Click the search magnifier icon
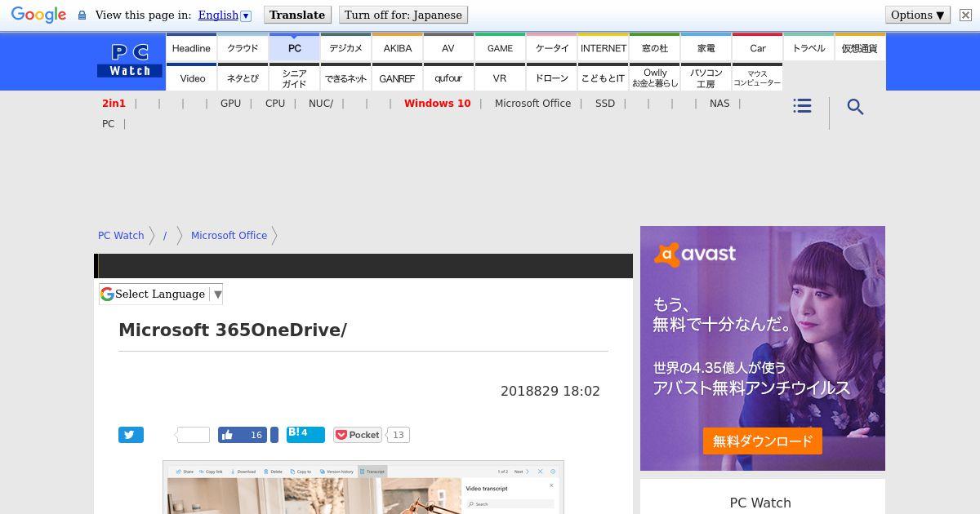Screen dimensions: 980x514 coord(855,107)
